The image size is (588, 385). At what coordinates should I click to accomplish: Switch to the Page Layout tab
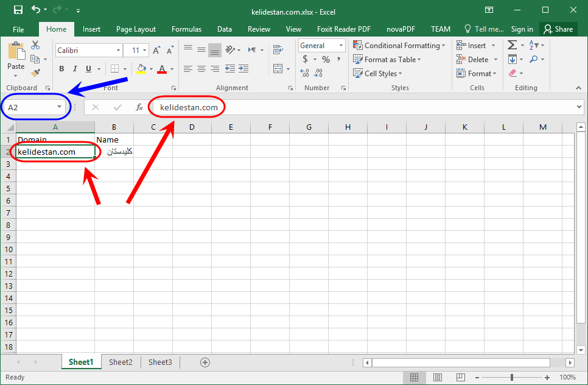click(136, 29)
